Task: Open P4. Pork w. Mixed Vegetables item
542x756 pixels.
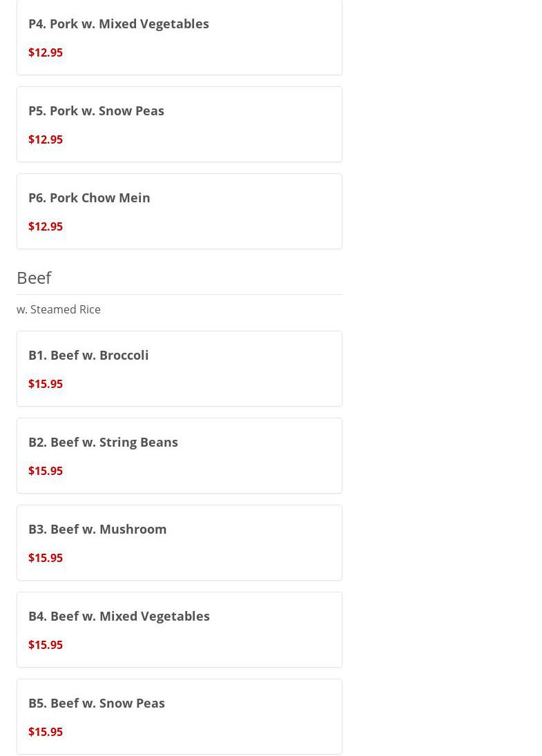Action: (x=118, y=23)
